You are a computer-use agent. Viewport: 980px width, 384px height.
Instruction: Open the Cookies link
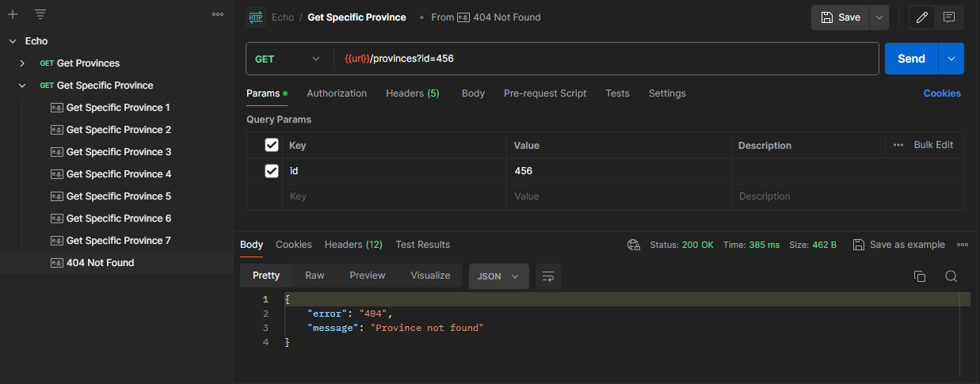coord(941,93)
